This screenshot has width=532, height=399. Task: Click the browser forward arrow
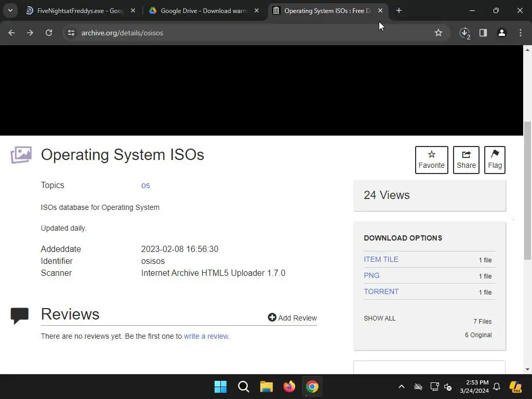(x=30, y=33)
